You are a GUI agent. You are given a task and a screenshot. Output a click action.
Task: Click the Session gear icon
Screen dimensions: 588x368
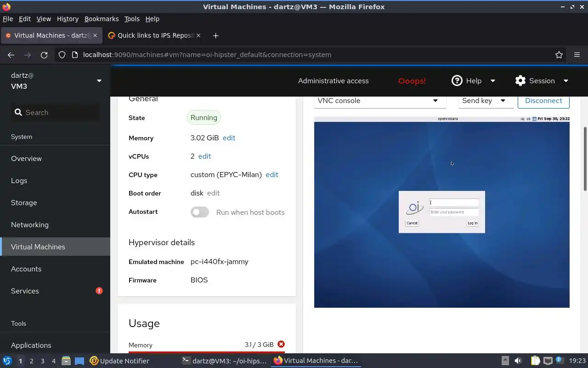point(520,80)
